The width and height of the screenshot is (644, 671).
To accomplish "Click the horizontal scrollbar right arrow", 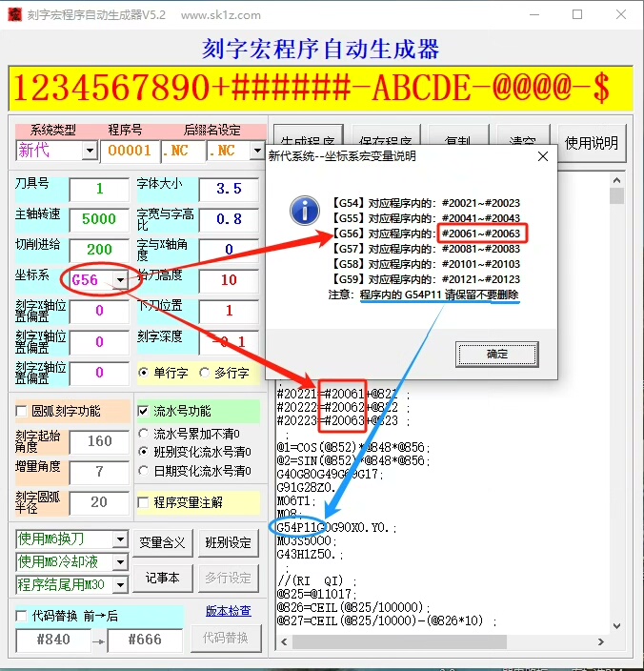I will [601, 641].
